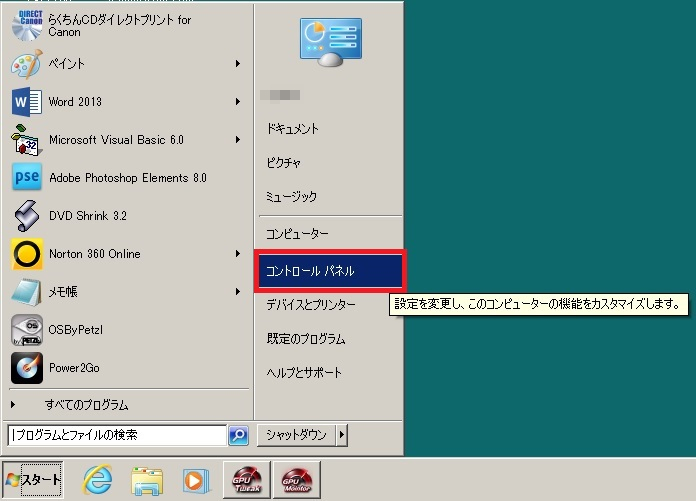
Task: Open the shutdown options arrow
Action: pyautogui.click(x=341, y=435)
